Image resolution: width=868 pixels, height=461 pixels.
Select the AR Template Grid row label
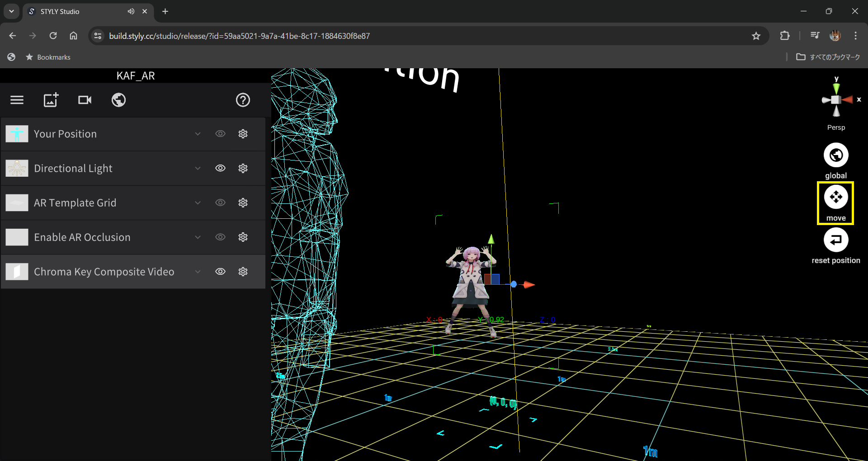[75, 202]
